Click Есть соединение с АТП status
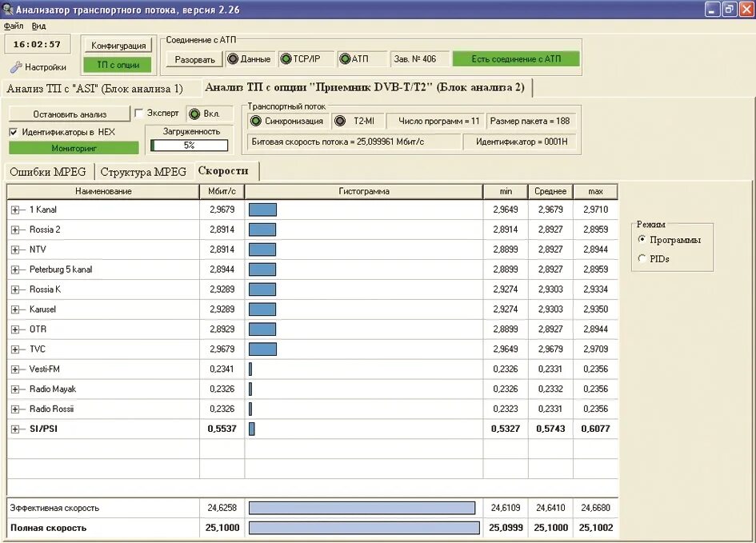Image resolution: width=756 pixels, height=543 pixels. (x=516, y=59)
